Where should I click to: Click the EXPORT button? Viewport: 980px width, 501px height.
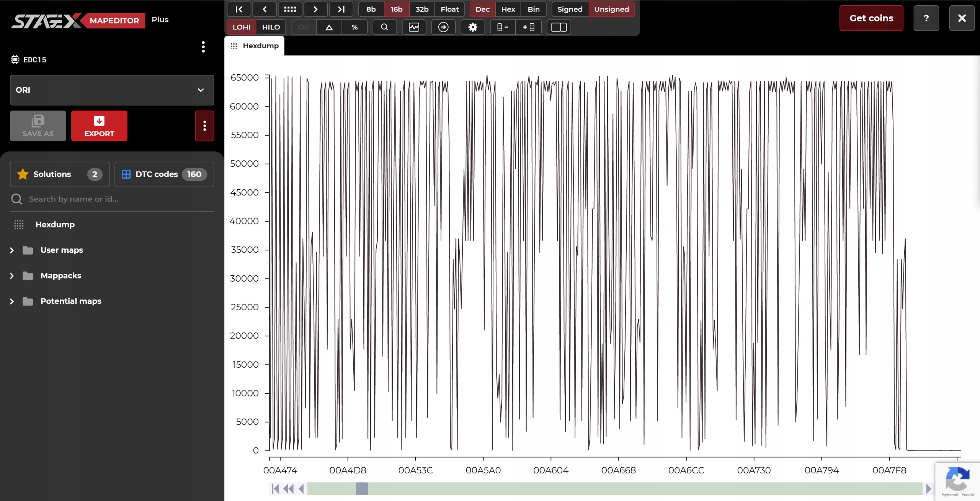coord(99,126)
